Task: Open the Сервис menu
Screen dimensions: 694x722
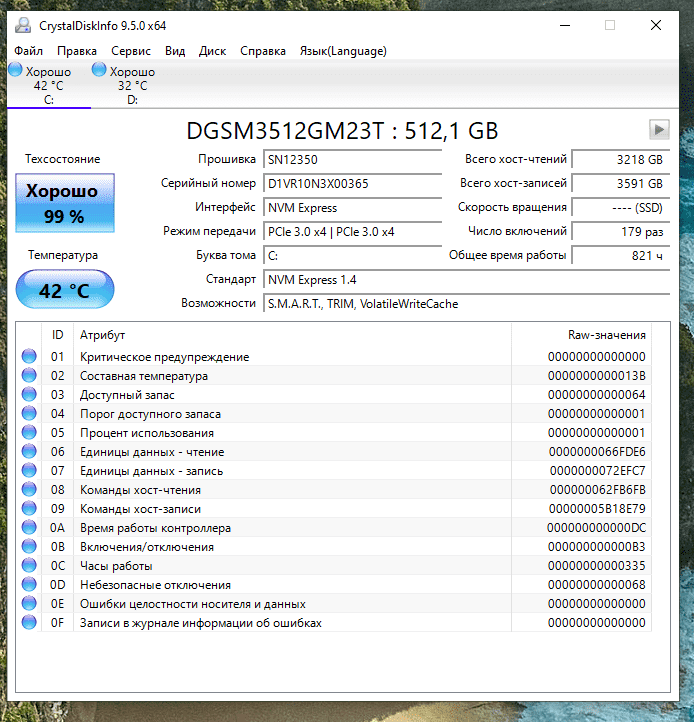Action: pyautogui.click(x=131, y=51)
